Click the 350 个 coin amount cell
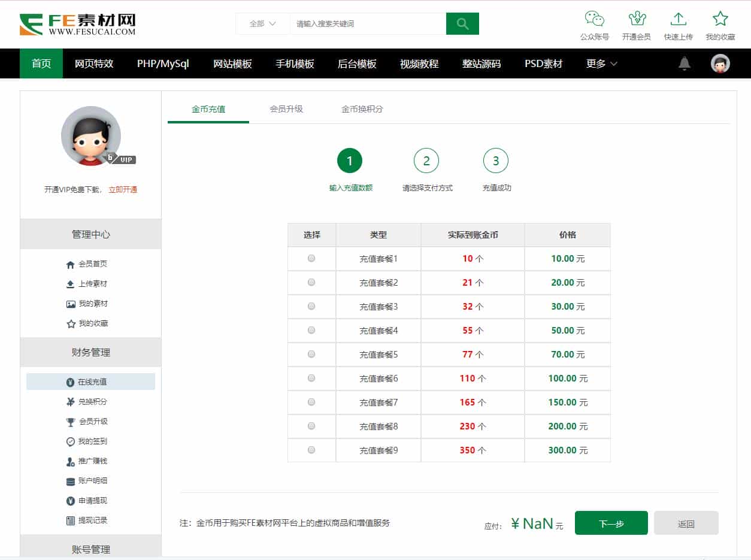This screenshot has height=560, width=751. pos(473,450)
